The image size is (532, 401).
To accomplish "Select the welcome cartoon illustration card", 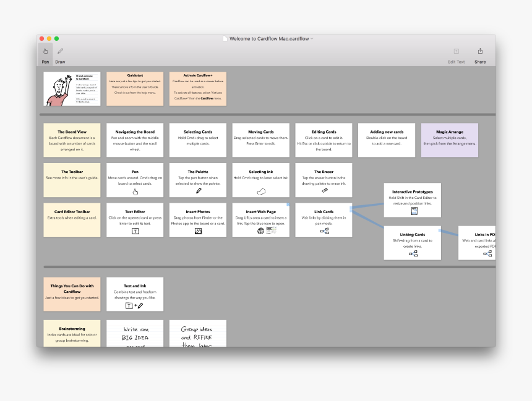I will [x=72, y=89].
